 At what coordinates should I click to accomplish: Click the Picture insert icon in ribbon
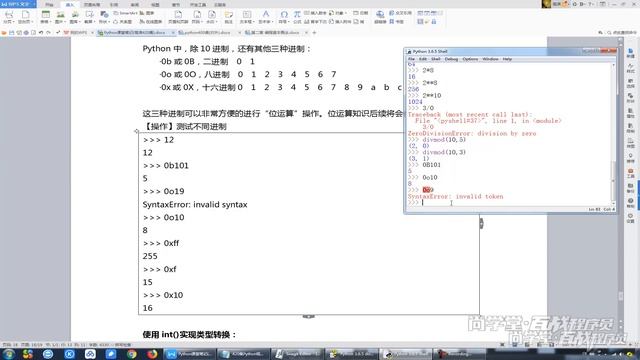[x=60, y=14]
